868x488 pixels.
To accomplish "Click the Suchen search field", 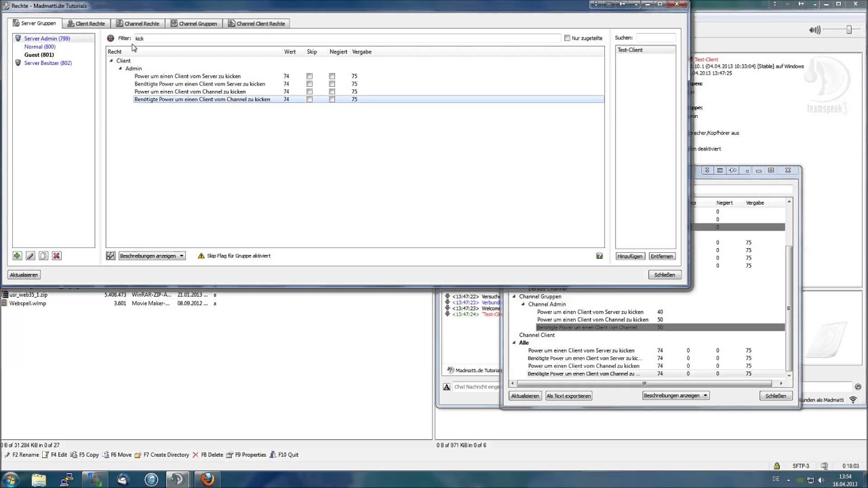I will click(655, 38).
